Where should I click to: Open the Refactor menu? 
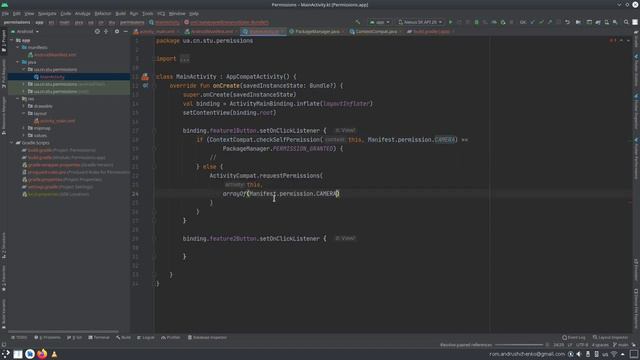(103, 13)
